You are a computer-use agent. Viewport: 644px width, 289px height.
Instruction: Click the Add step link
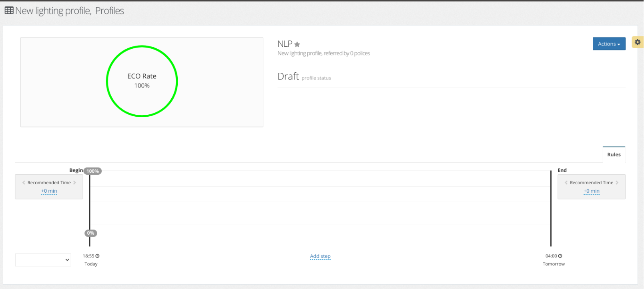320,256
